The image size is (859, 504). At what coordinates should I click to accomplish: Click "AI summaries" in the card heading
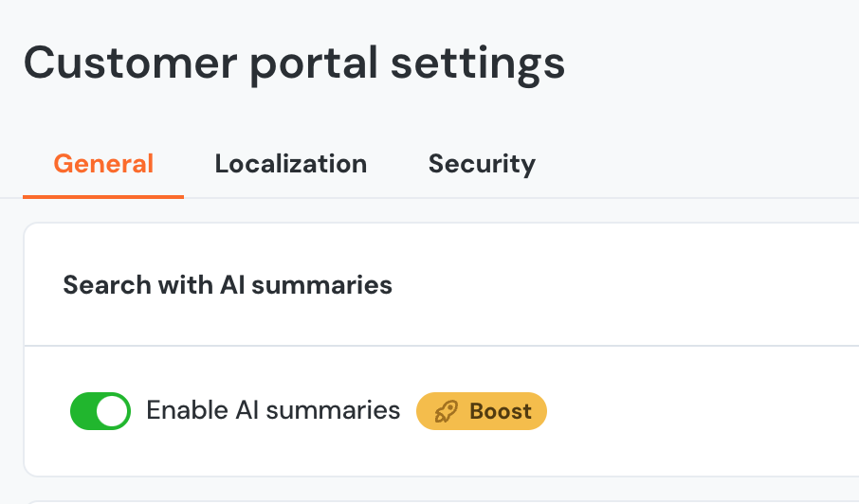tap(306, 284)
